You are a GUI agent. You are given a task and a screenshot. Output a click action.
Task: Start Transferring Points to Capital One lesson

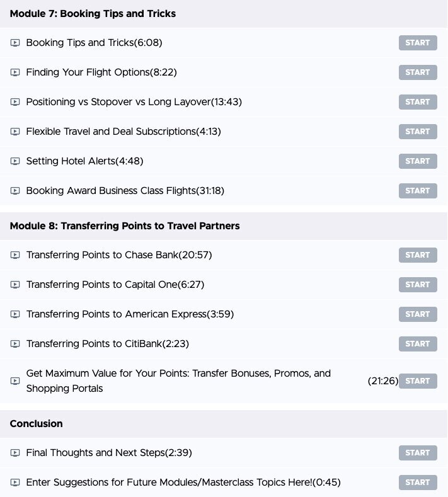[x=418, y=285]
